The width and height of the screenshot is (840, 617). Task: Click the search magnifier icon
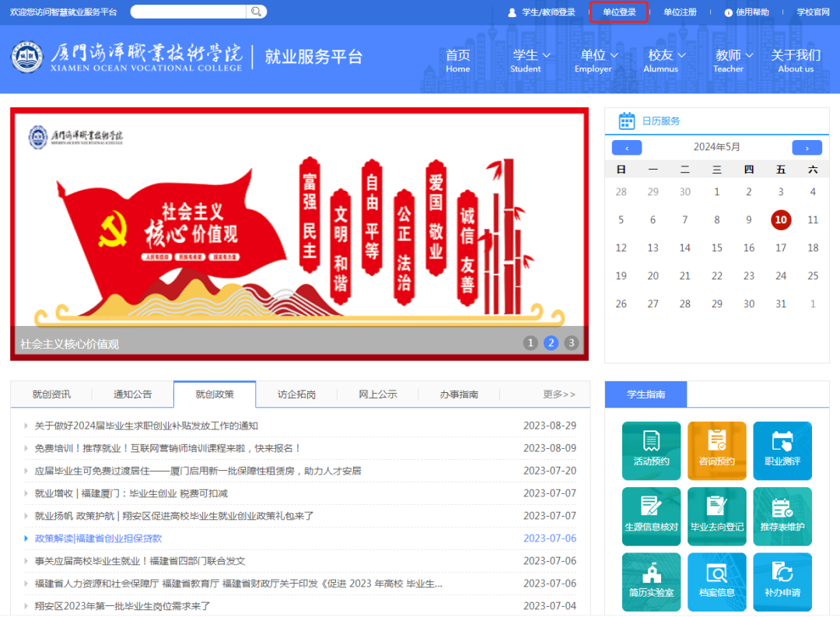(x=256, y=12)
